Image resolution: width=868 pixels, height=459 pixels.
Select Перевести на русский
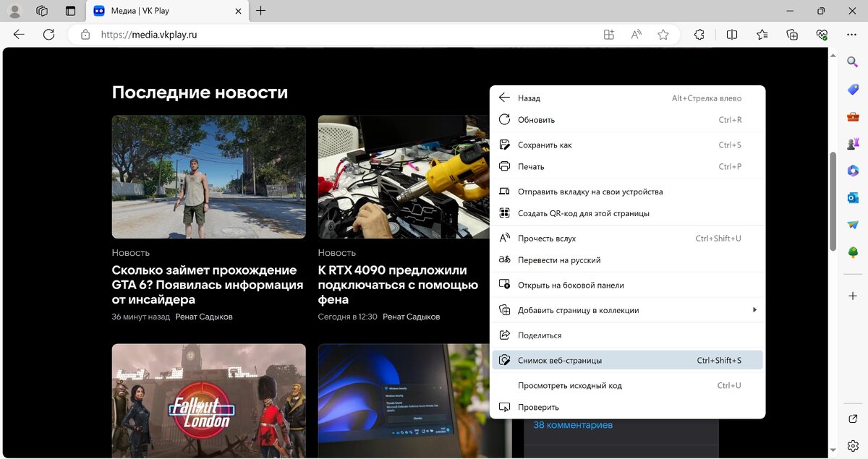(627, 260)
